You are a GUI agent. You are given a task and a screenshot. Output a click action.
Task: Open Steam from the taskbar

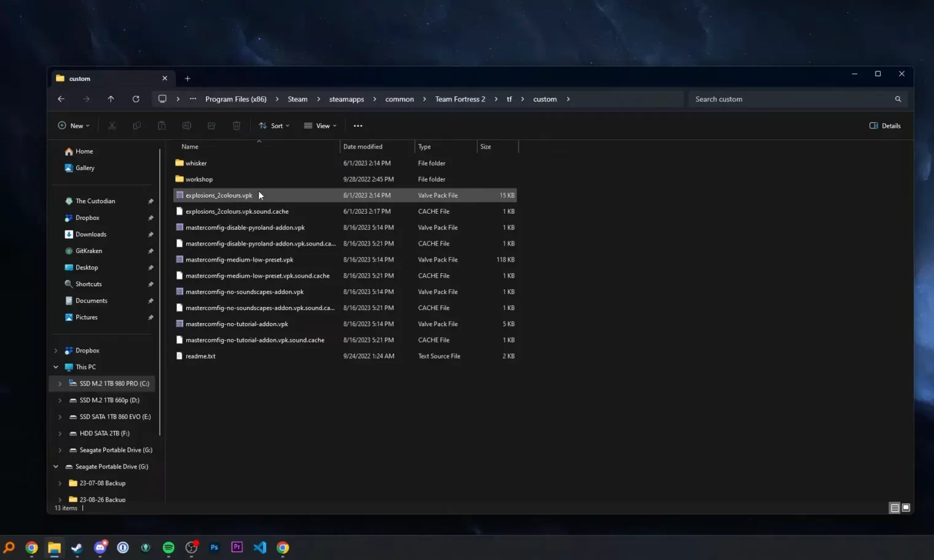point(77,548)
